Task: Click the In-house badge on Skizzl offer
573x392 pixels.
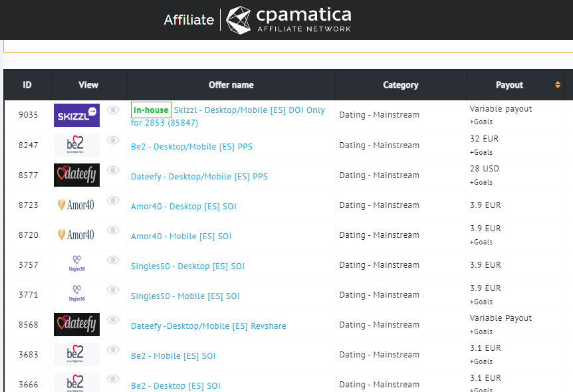Action: click(x=151, y=110)
